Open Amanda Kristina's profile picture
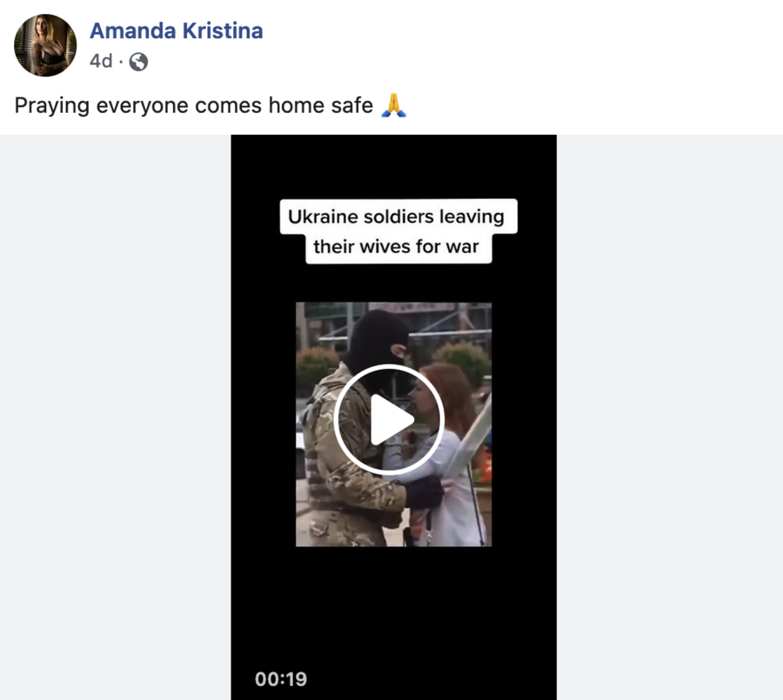783x700 pixels. [45, 45]
